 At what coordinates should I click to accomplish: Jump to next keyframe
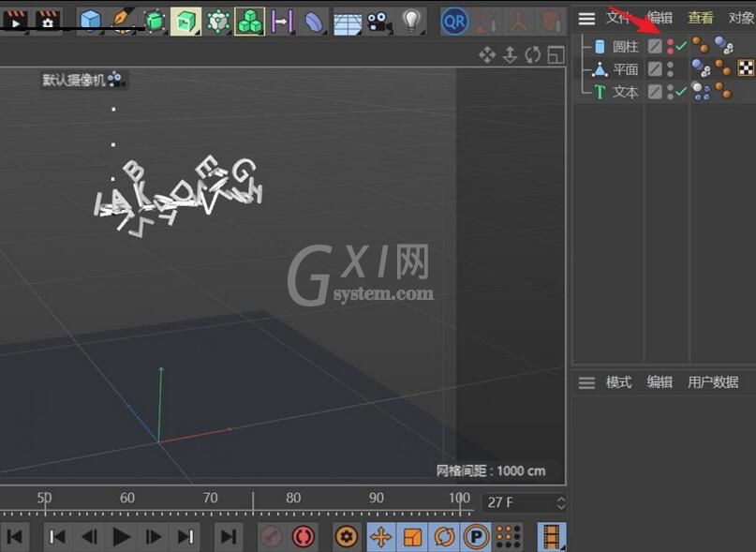point(185,537)
